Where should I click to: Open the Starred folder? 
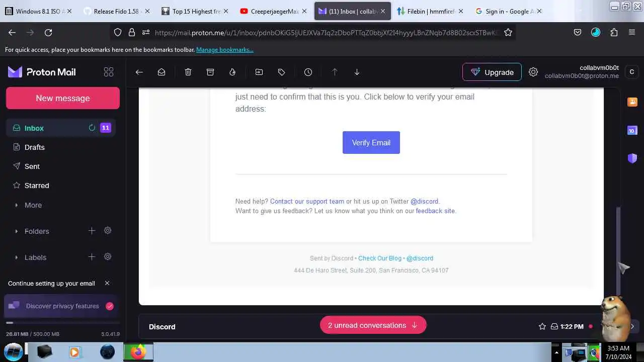pos(61,186)
